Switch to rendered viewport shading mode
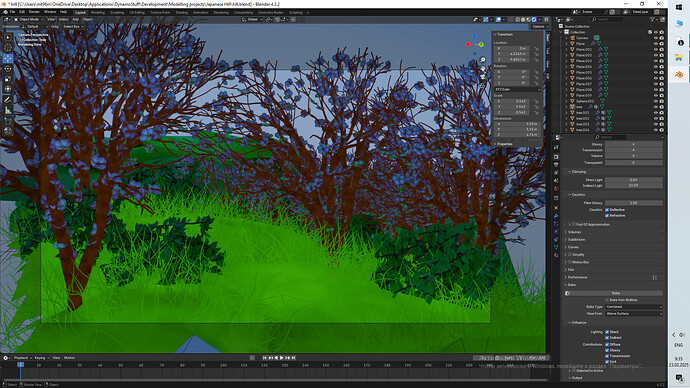The height and width of the screenshot is (388, 690). point(534,19)
